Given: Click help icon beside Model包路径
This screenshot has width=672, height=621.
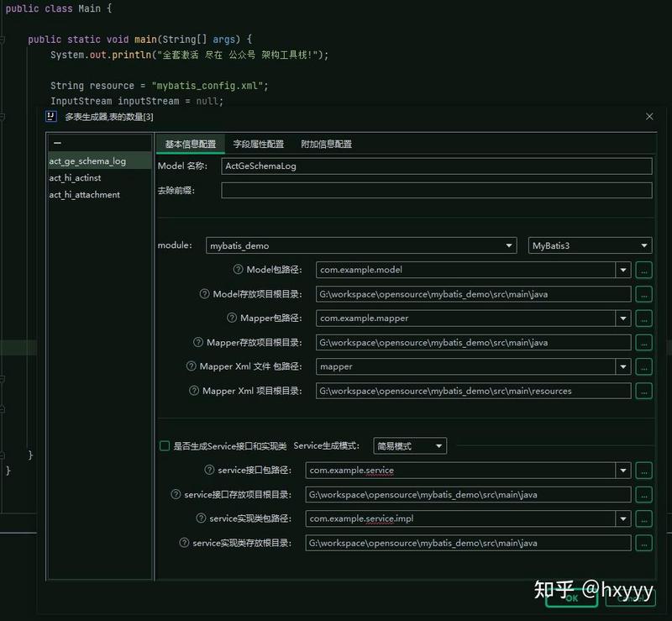Looking at the screenshot, I should click(238, 270).
